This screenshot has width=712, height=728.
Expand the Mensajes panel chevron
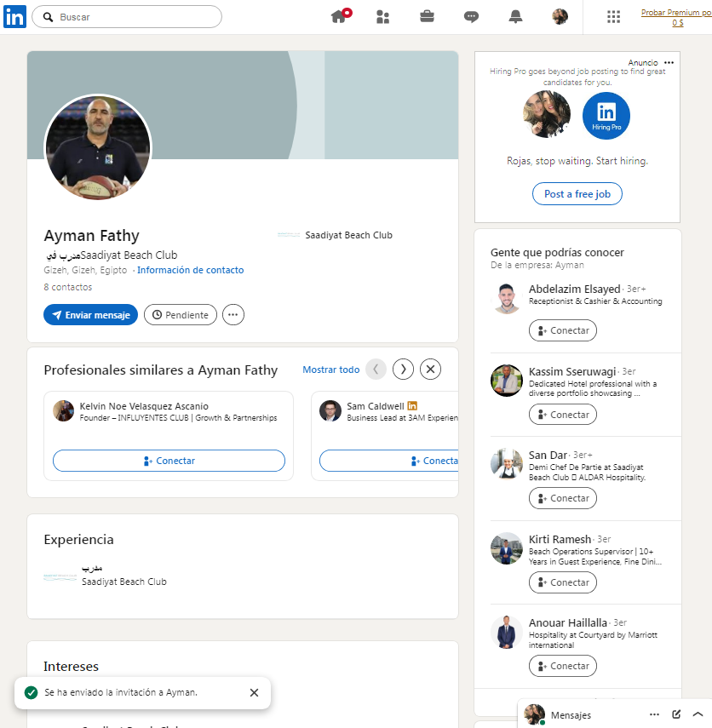(698, 714)
